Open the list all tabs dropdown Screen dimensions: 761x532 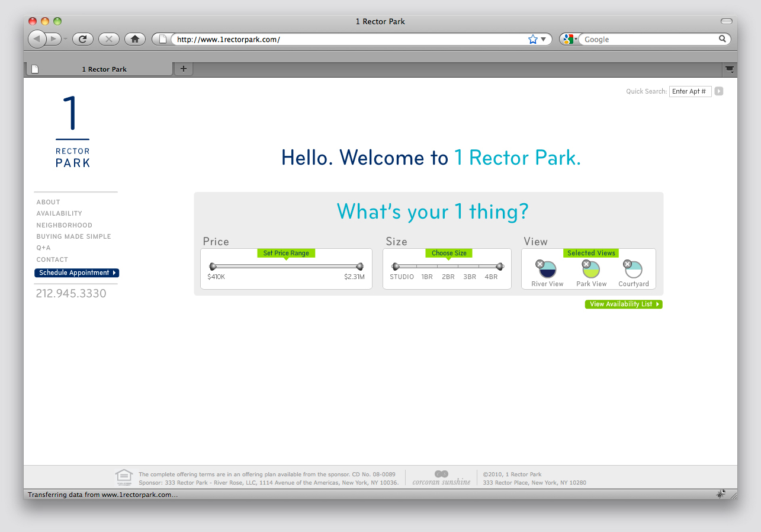coord(730,69)
